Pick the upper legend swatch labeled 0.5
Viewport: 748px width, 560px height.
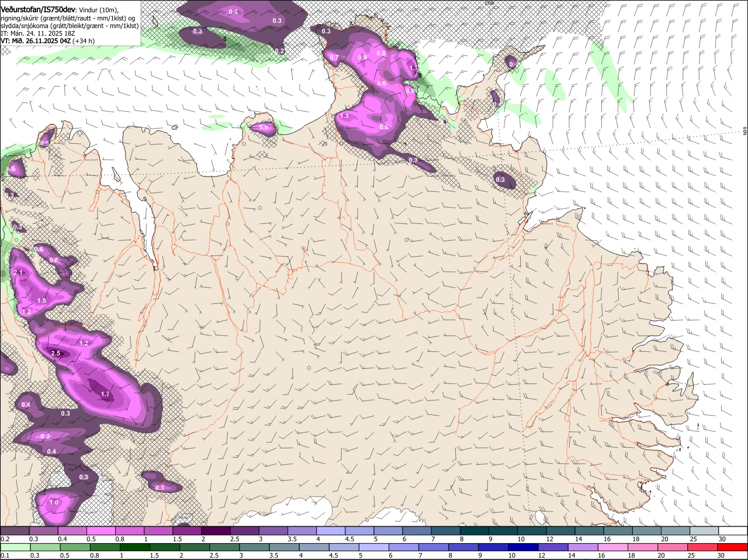pyautogui.click(x=101, y=530)
